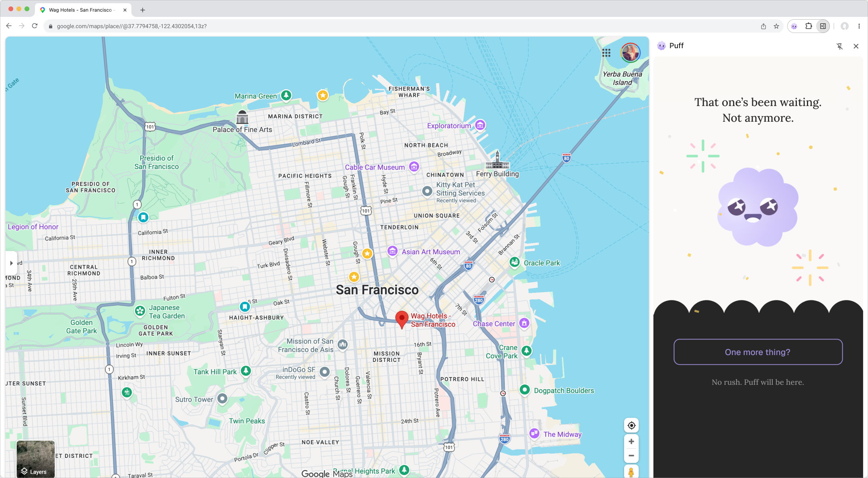Select the Kitty Kat Pet Sitting pin

pos(427,191)
